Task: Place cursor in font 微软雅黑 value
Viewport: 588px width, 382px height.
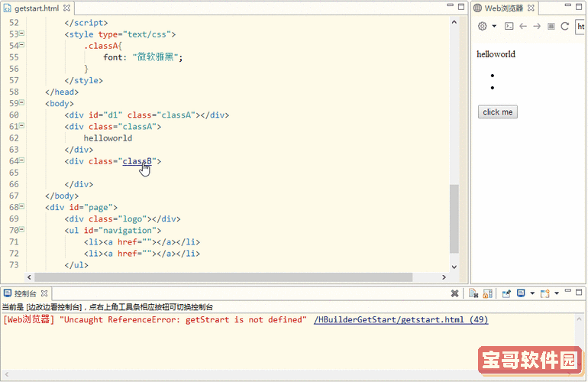Action: (x=155, y=57)
